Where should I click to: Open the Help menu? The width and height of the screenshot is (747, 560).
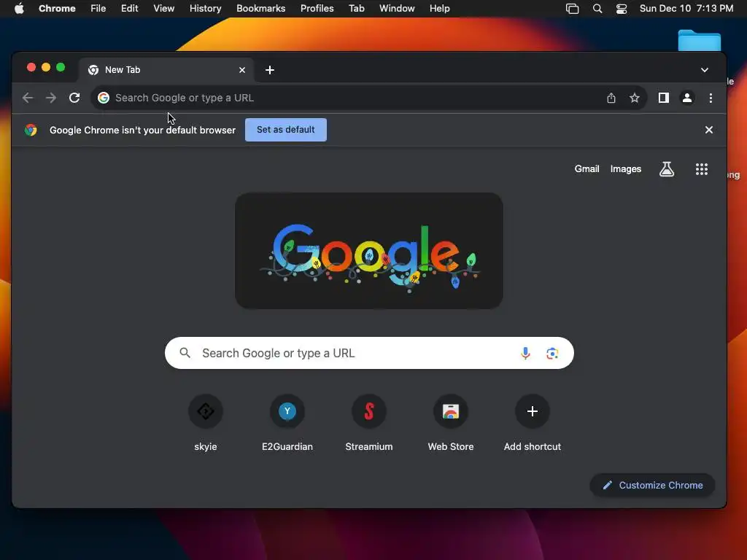pos(439,9)
